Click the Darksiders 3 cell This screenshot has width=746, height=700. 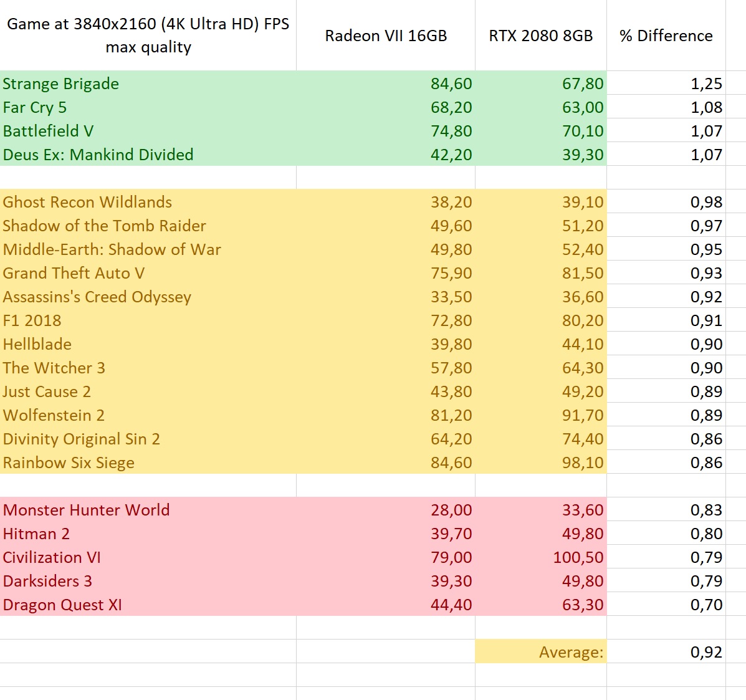tap(148, 580)
